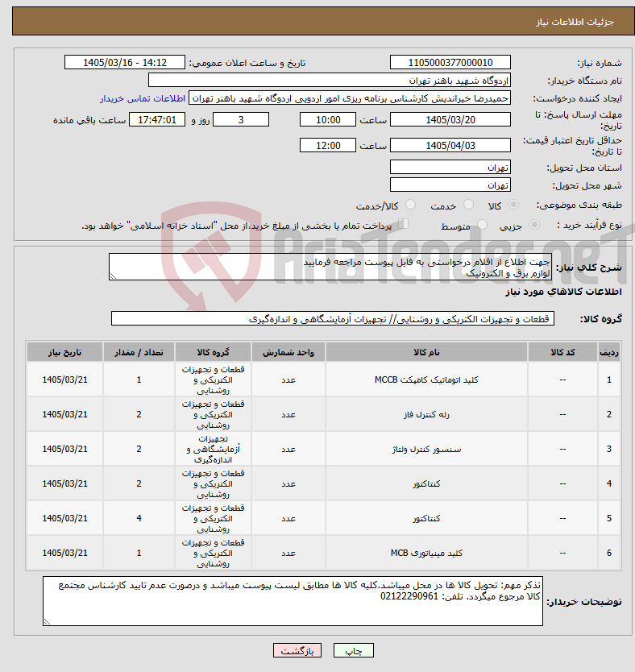Screen dimensions: 635x672
Task: Select the کالا/خدمت radio button
Action: (x=410, y=205)
